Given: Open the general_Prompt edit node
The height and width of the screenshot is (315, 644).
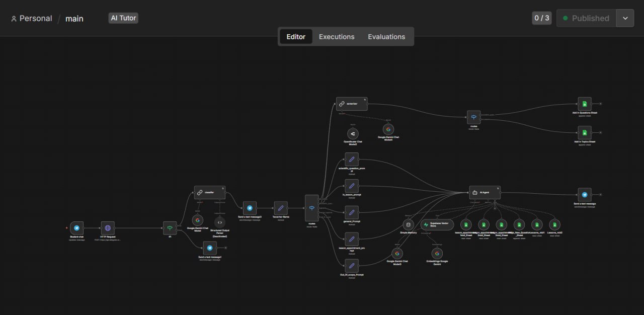Looking at the screenshot, I should pos(352,212).
